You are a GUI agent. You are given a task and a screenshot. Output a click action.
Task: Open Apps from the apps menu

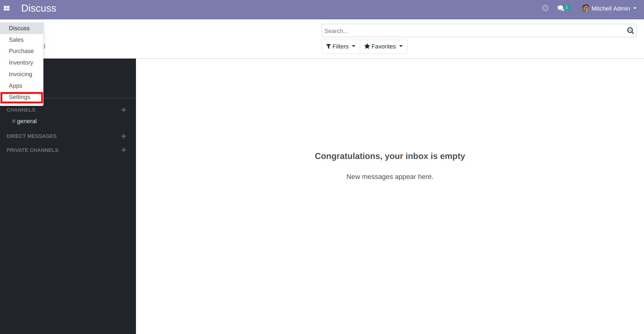(x=15, y=86)
